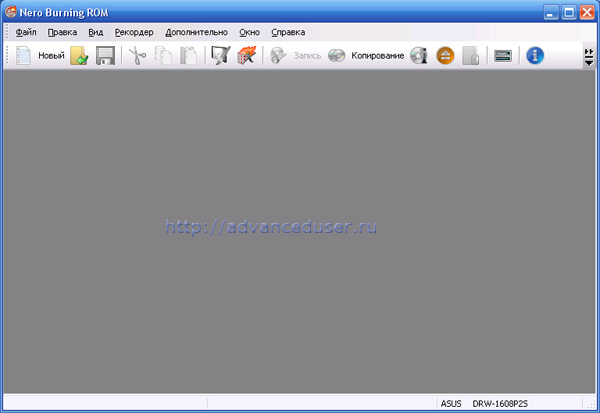
Task: Close the Nero Burning ROM window
Action: pyautogui.click(x=587, y=12)
